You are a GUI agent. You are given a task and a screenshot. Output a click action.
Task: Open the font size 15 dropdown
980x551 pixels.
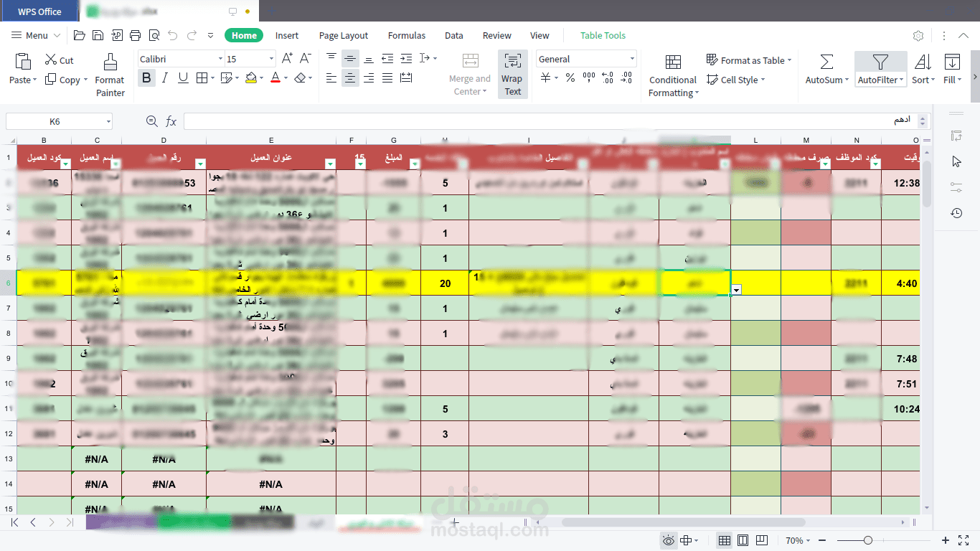click(x=271, y=59)
